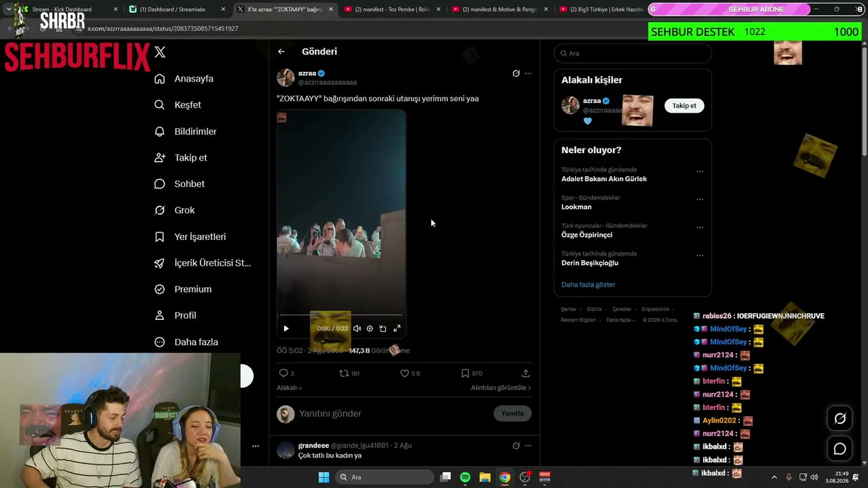
Task: Click the video progress bar
Action: point(341,315)
